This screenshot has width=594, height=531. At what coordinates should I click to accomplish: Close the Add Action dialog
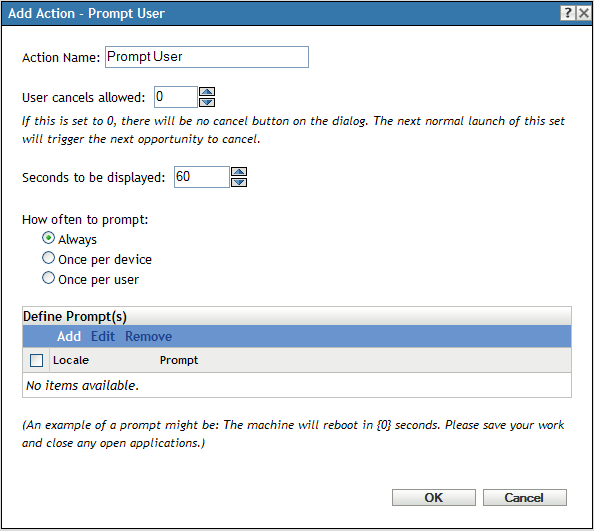point(584,13)
